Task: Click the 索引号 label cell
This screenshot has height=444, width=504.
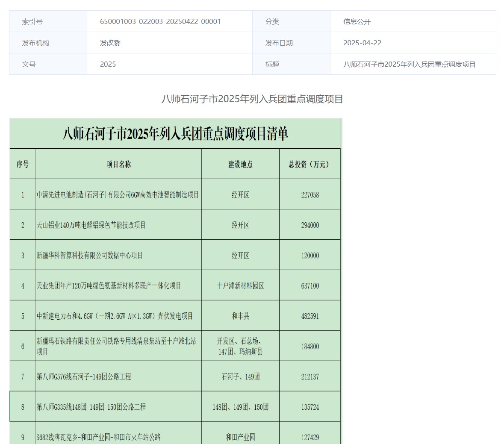Action: 48,21
